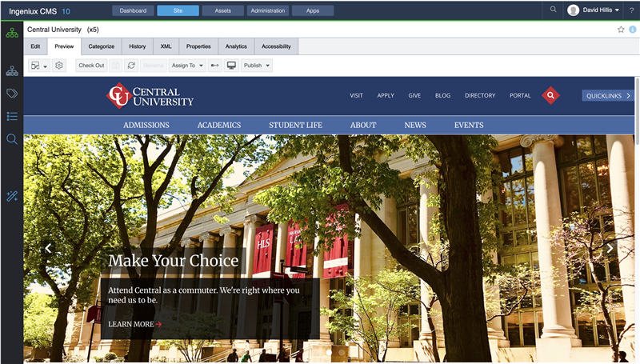Screen dimensions: 640x364
Task: Switch to the Categorize tab
Action: [x=102, y=46]
